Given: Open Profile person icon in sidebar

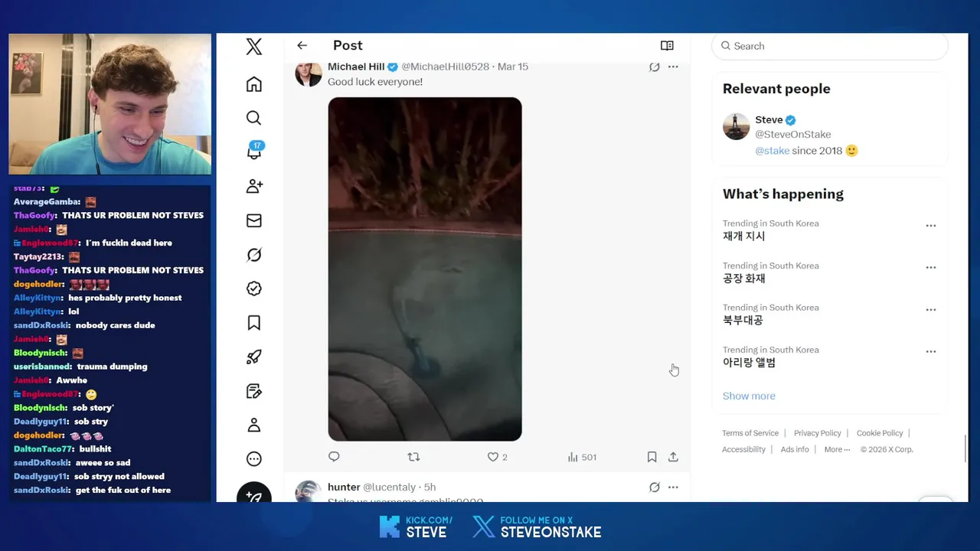Looking at the screenshot, I should click(254, 425).
